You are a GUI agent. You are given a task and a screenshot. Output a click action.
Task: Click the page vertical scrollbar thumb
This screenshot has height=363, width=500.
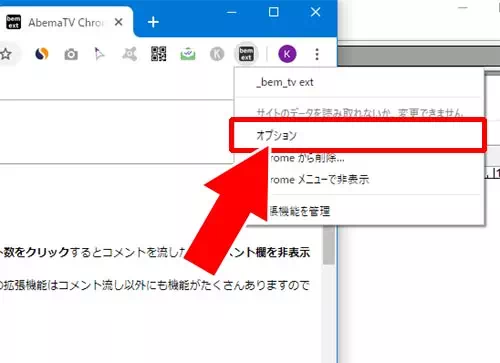point(329,245)
